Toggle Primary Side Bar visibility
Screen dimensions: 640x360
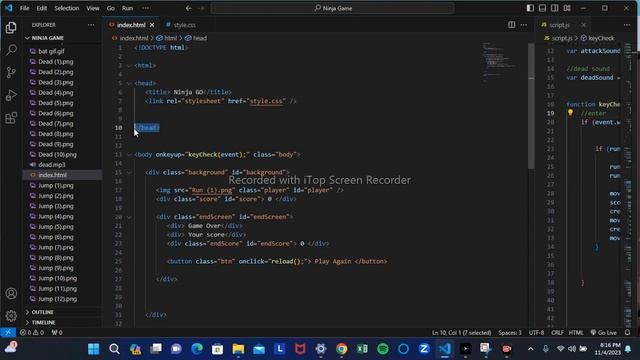click(530, 8)
